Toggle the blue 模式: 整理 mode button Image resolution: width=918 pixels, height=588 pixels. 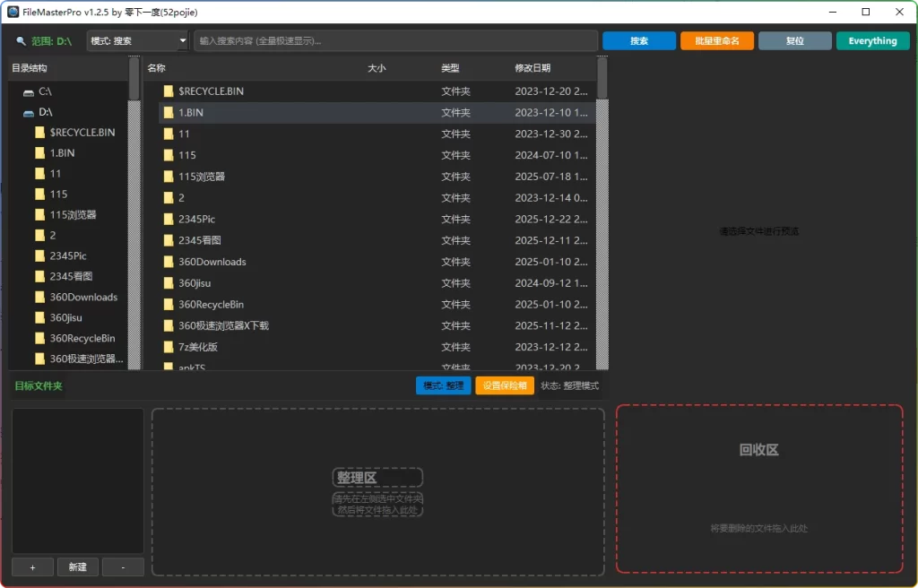[x=443, y=385]
